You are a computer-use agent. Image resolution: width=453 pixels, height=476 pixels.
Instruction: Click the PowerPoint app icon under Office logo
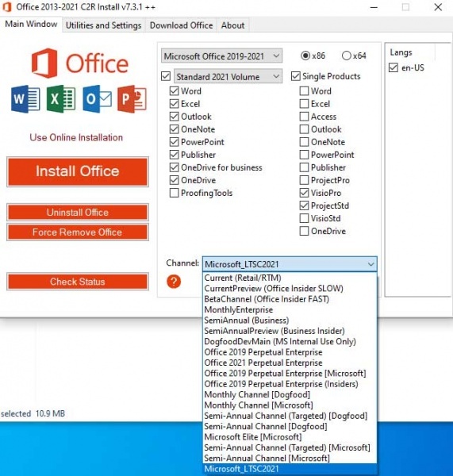pos(132,99)
